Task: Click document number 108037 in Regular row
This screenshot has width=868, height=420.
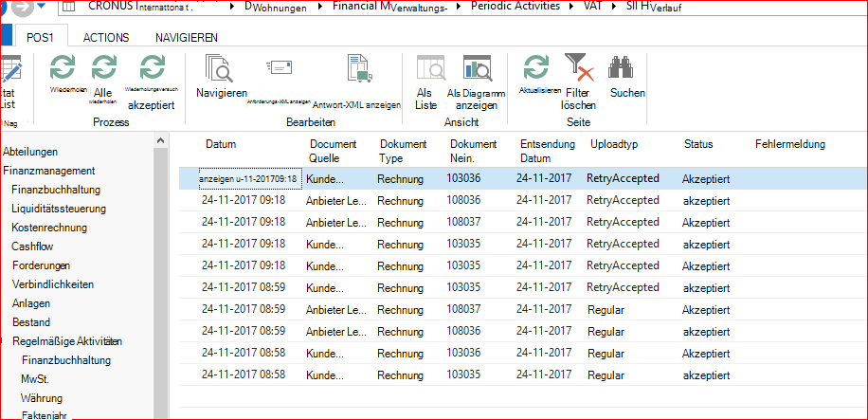Action: click(464, 309)
